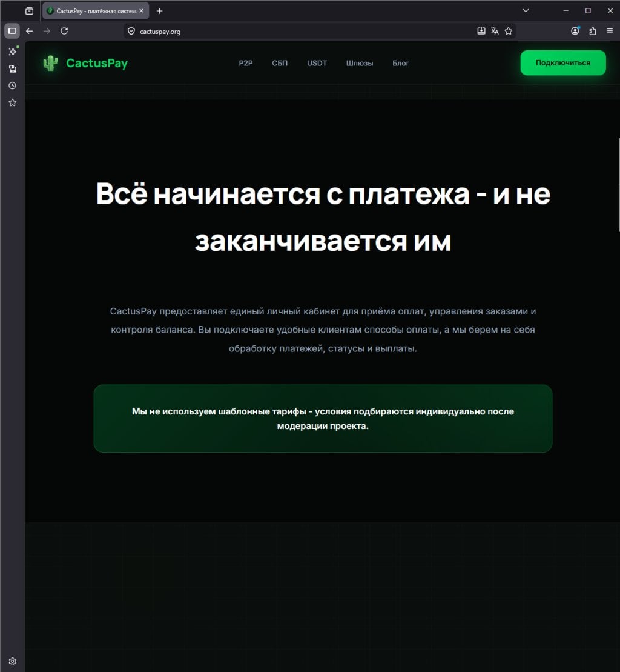Open the extensions puzzle icon

tap(593, 31)
